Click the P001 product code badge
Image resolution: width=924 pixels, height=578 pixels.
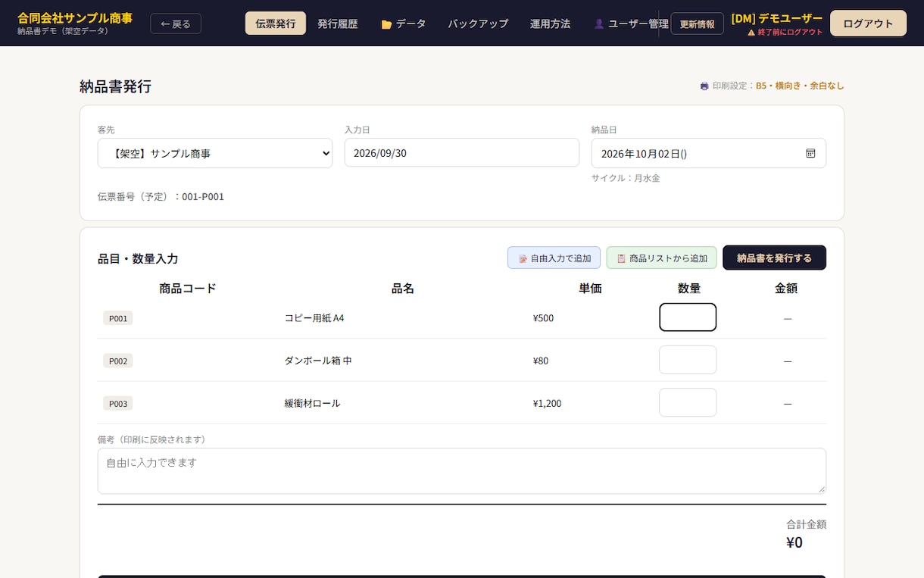pos(118,318)
